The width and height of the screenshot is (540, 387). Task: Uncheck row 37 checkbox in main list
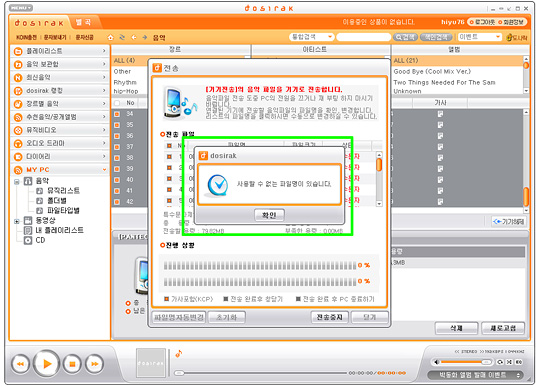pos(117,147)
